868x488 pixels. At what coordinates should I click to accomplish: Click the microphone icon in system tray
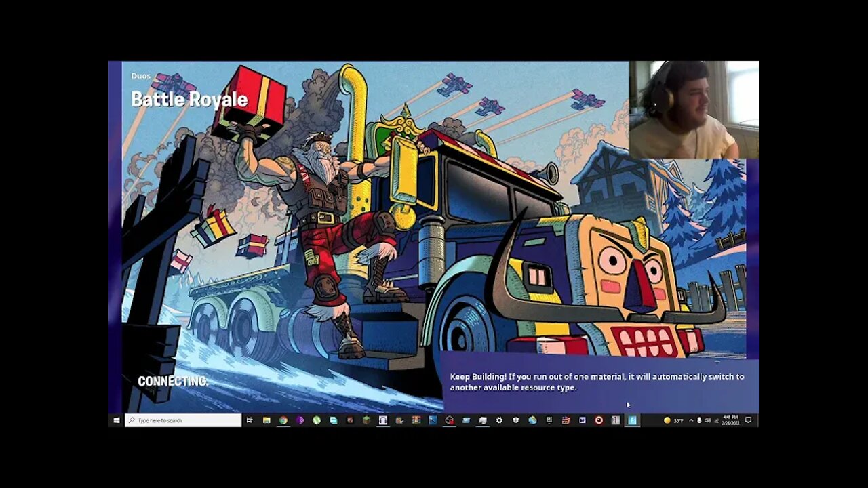point(699,420)
